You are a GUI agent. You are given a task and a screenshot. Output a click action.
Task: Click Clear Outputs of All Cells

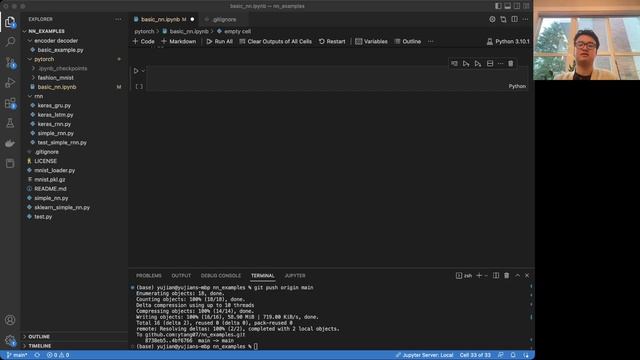pyautogui.click(x=276, y=41)
